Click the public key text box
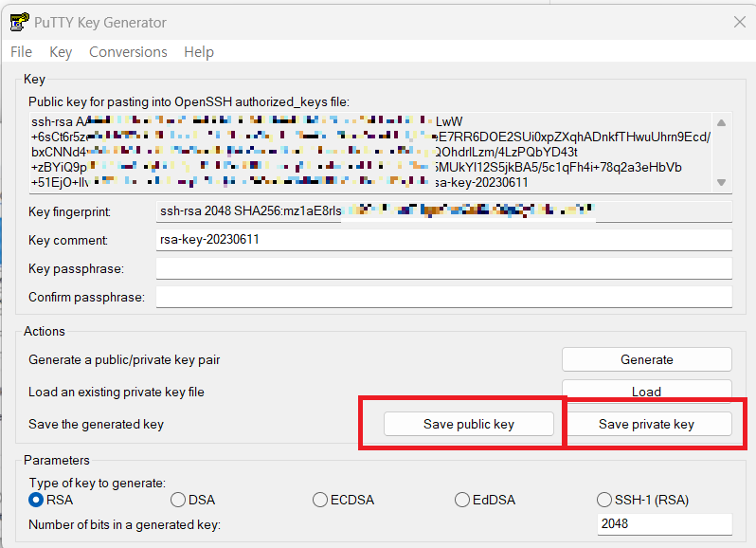 pyautogui.click(x=370, y=153)
